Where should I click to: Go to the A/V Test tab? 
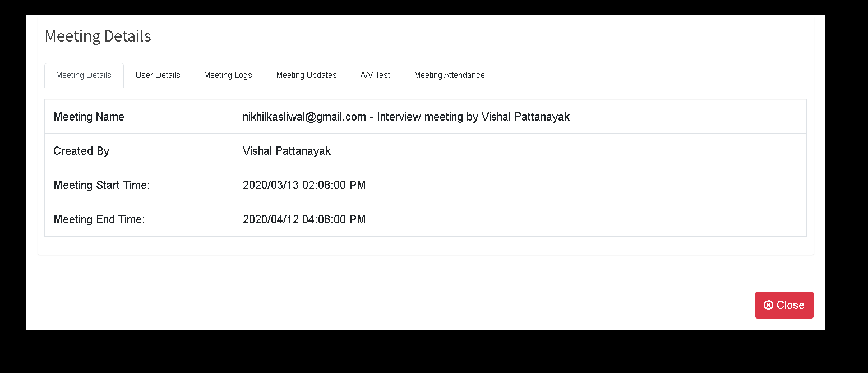tap(375, 75)
